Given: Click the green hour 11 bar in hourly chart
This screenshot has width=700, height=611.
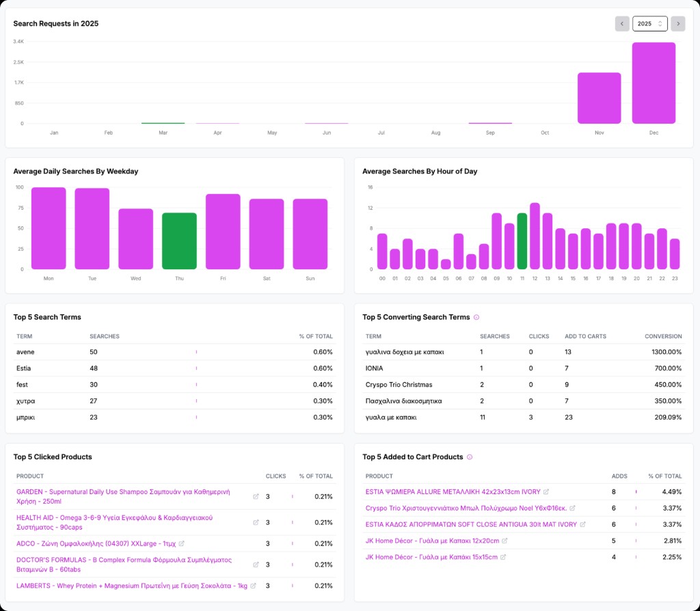Looking at the screenshot, I should (x=522, y=241).
